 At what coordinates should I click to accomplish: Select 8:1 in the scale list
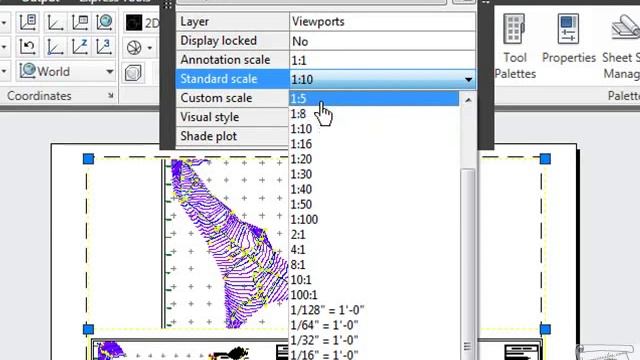pos(374,265)
